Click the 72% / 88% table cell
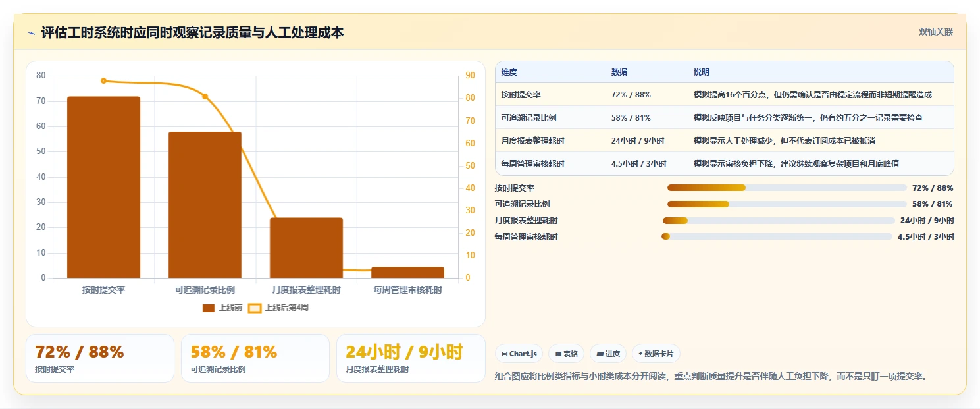The width and height of the screenshot is (980, 409). 631,95
